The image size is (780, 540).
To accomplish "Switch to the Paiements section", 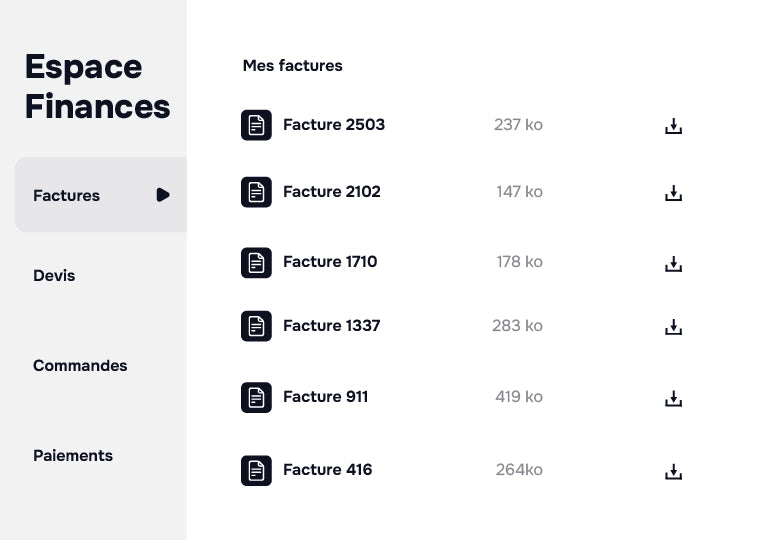I will (73, 455).
